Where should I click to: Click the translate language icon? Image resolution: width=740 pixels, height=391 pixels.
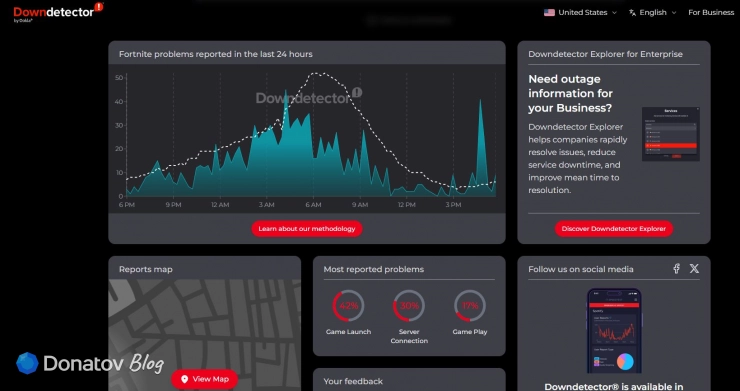tap(632, 13)
